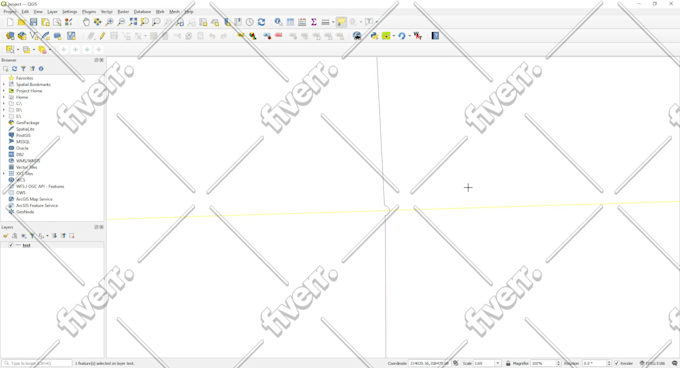Image resolution: width=680 pixels, height=368 pixels.
Task: Select the Pan Map hand tool
Action: (86, 22)
